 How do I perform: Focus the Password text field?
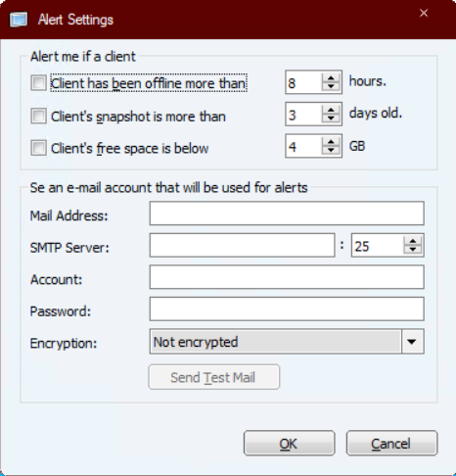pyautogui.click(x=287, y=309)
